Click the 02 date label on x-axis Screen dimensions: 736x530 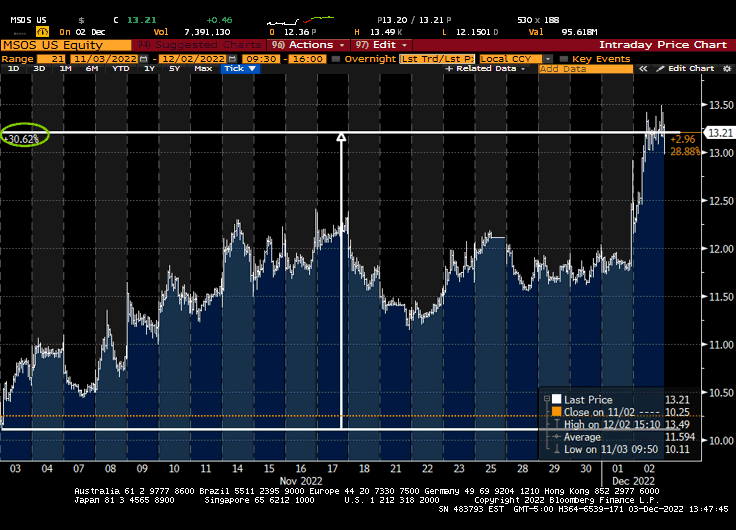pos(649,469)
